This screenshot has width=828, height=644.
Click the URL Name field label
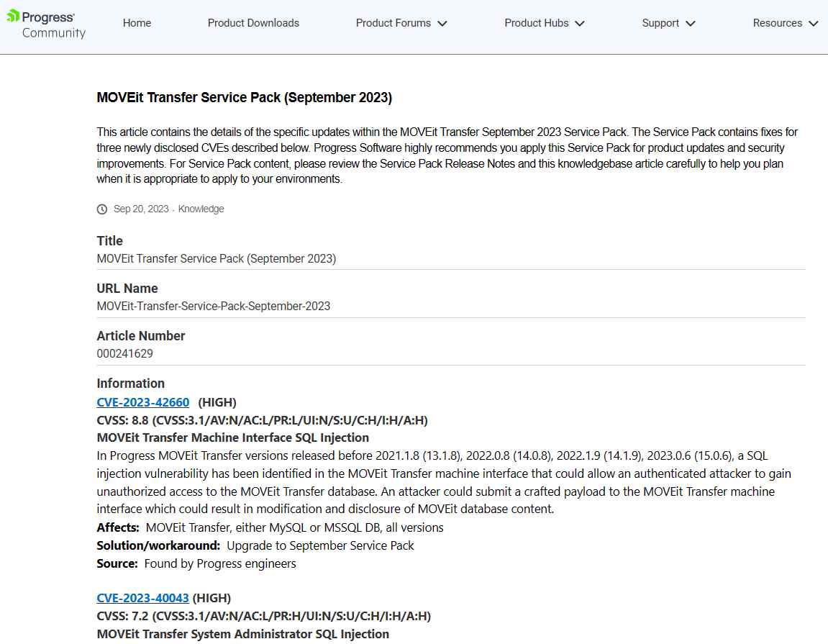127,289
